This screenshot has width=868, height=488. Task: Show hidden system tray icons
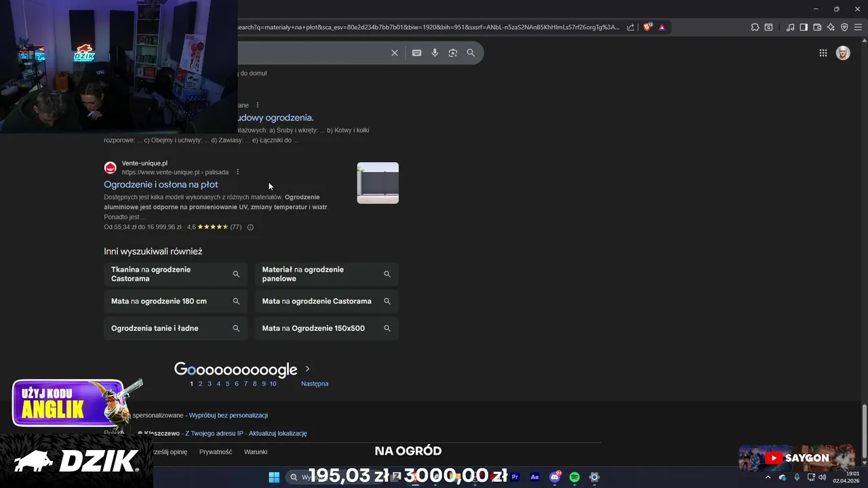point(768,477)
